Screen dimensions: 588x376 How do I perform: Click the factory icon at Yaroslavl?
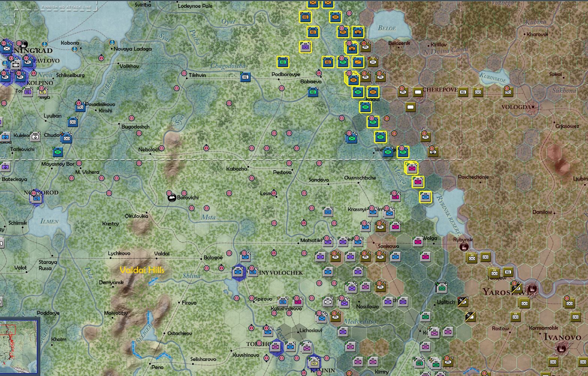point(532,289)
